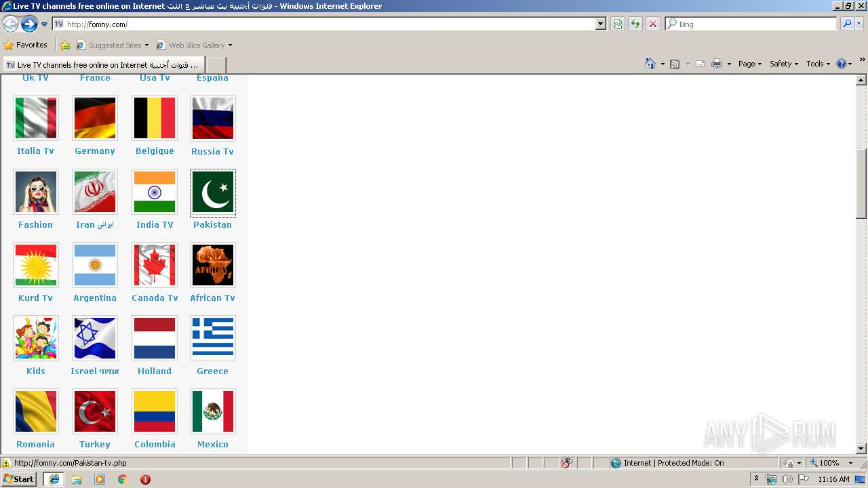Screen dimensions: 868x488
Task: Select the Mexico flag icon
Action: [x=213, y=411]
